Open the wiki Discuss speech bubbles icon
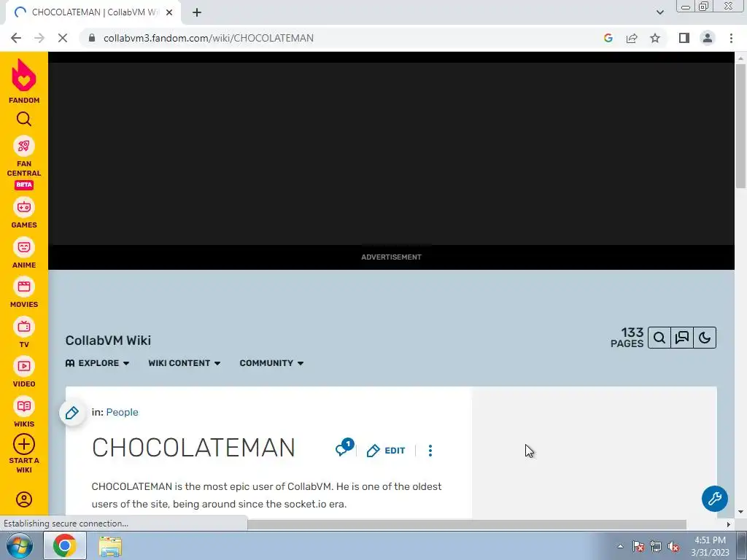Viewport: 747px width, 560px height. coord(682,338)
